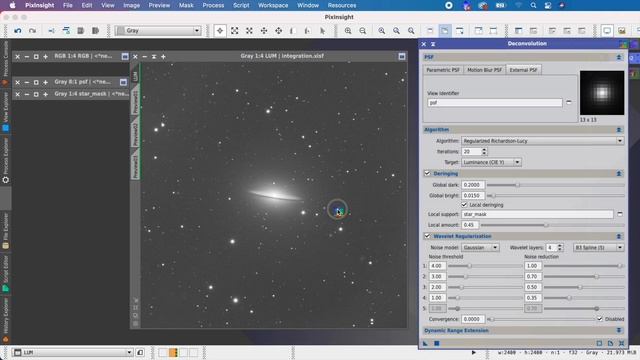Image resolution: width=640 pixels, height=360 pixels.
Task: Click the RGB 1:4 RGB window title
Action: 83,56
